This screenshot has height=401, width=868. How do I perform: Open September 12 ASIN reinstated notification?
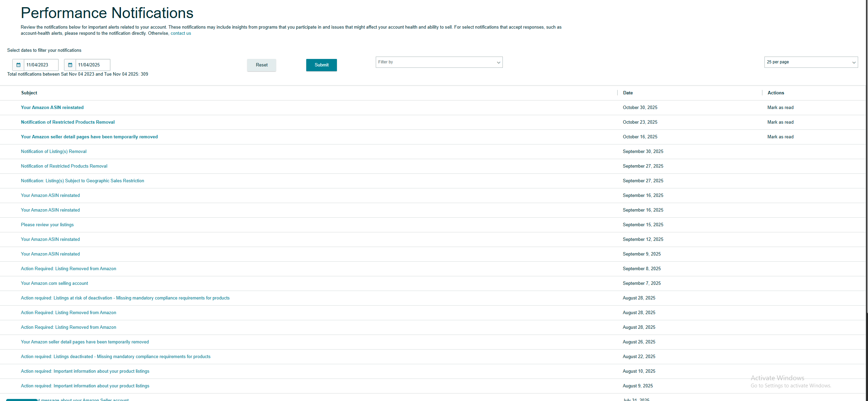50,240
